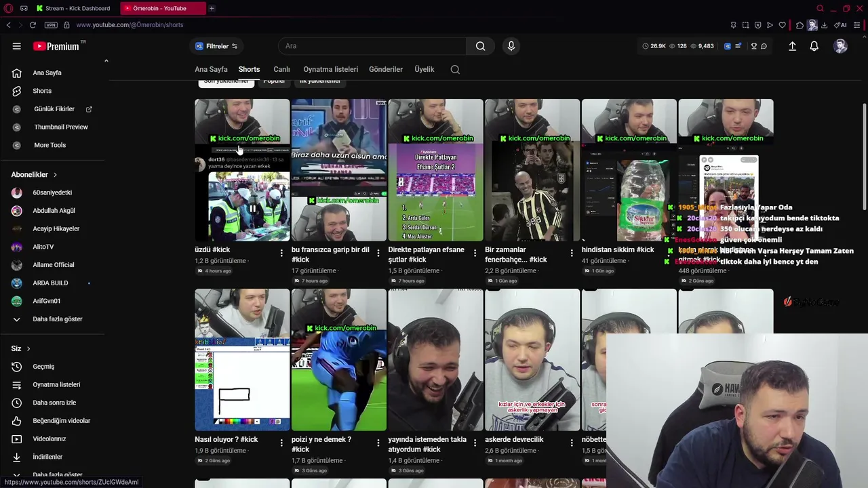868x488 pixels.
Task: Click the snapshot capture icon in toolbar
Action: [x=745, y=25]
